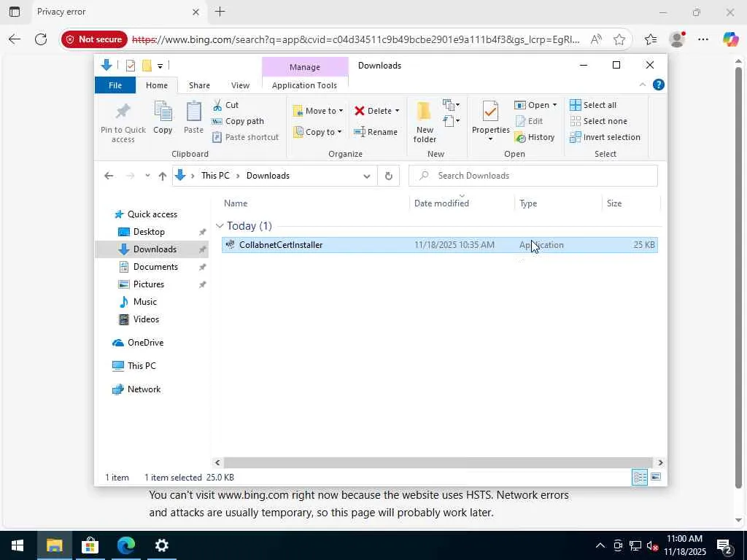Click the Cut scissors icon
747x560 pixels.
[217, 105]
